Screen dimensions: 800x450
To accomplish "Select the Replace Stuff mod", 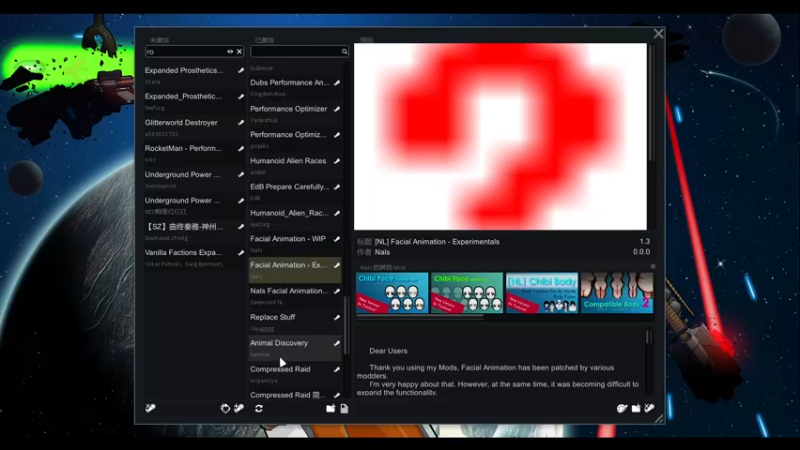I will pyautogui.click(x=295, y=322).
